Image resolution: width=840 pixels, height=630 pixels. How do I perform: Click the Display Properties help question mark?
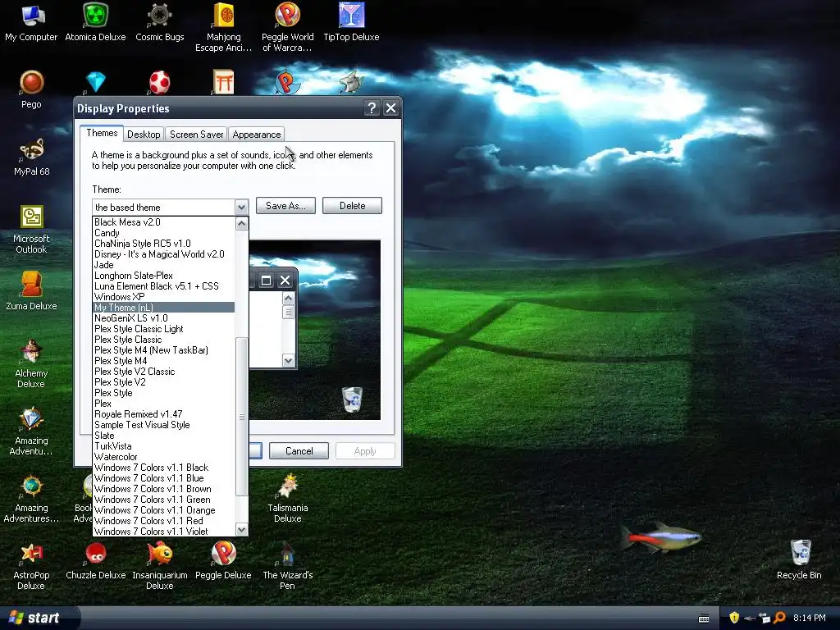[372, 108]
